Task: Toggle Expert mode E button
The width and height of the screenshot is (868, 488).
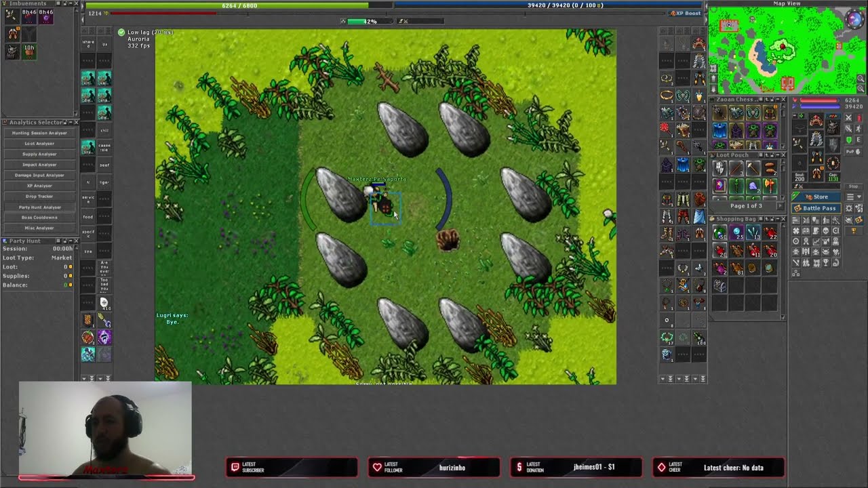Action: click(x=859, y=140)
